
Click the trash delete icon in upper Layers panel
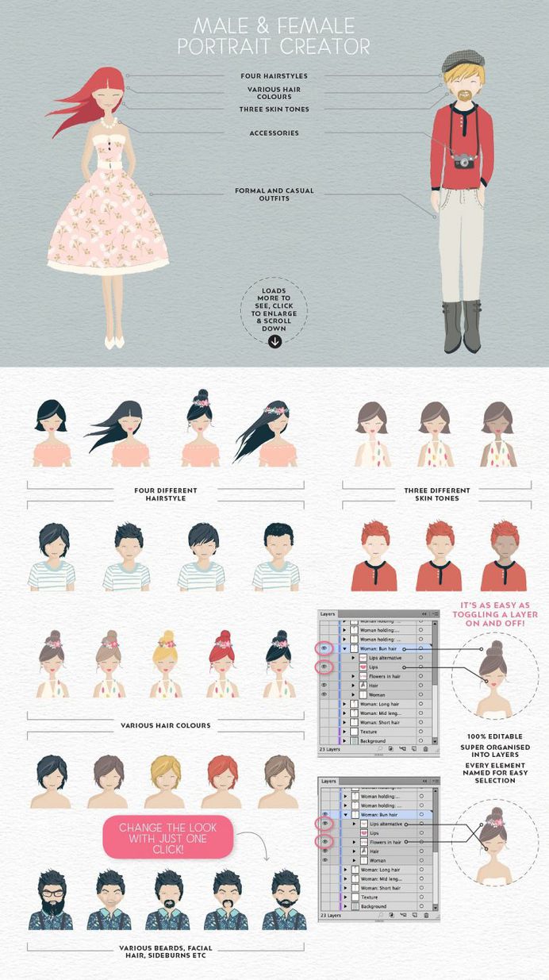pyautogui.click(x=425, y=748)
